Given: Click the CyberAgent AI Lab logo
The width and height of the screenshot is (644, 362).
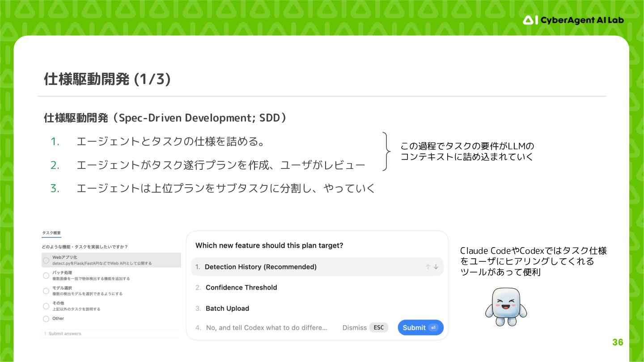Looking at the screenshot, I should coord(573,20).
